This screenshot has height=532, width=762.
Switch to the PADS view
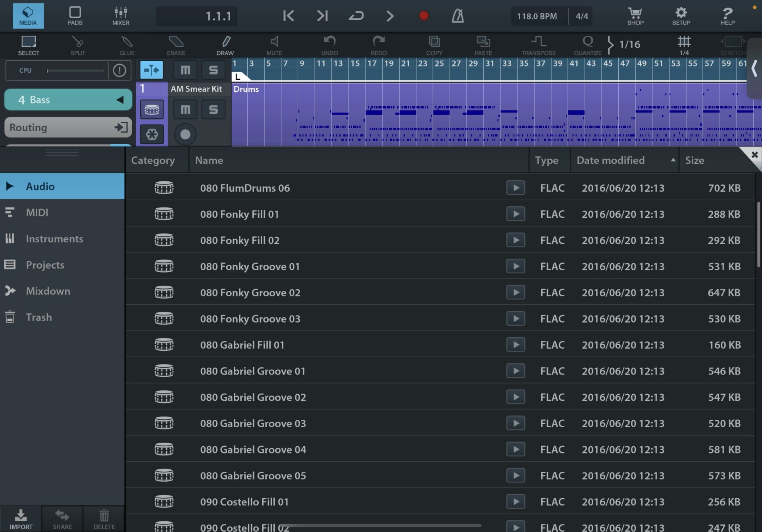(74, 16)
